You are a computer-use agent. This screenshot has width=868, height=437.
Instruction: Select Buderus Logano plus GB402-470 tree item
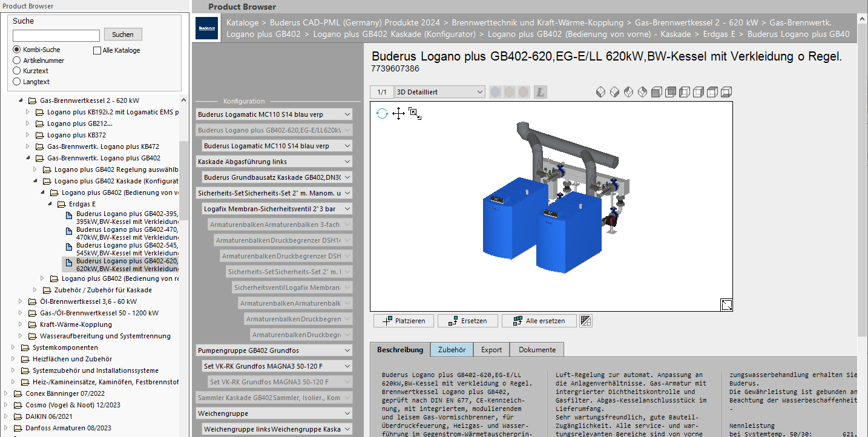[127, 234]
